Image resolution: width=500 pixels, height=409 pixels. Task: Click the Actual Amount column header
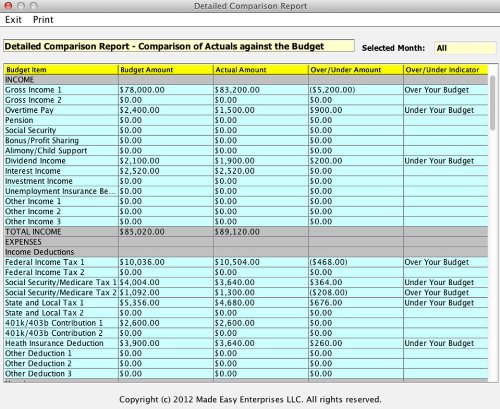tap(261, 70)
